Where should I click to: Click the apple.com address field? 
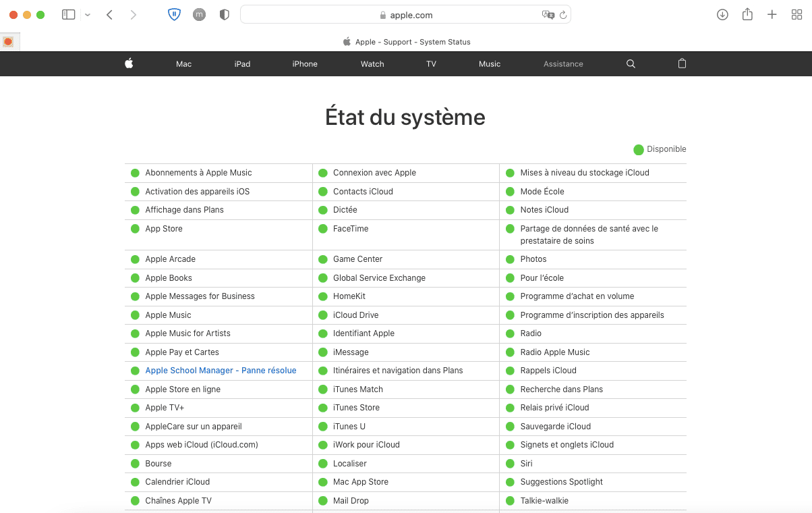click(405, 15)
